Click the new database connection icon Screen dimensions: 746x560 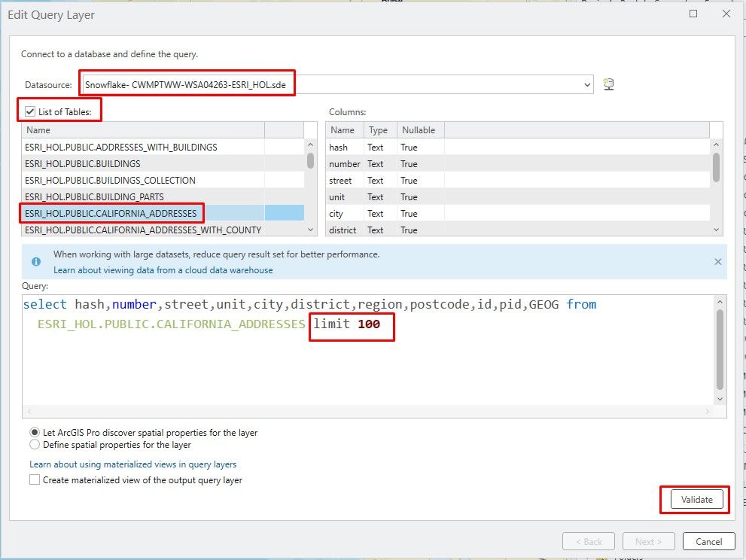[608, 84]
